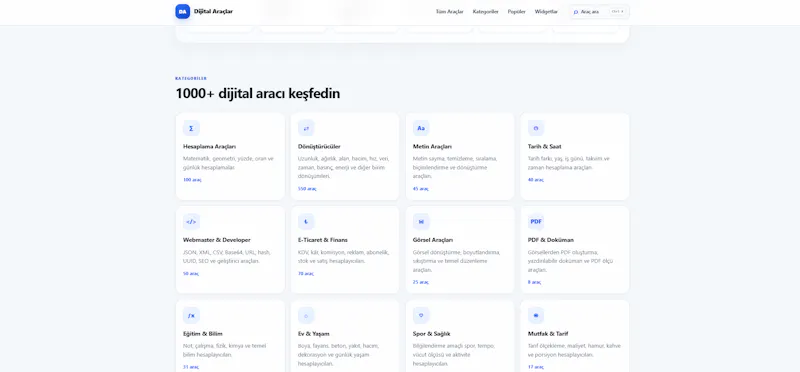
Task: Click the 50 araç count label
Action: coord(191,274)
